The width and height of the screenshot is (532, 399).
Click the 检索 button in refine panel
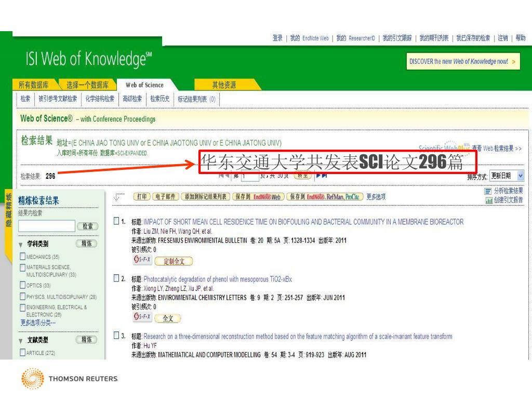click(x=88, y=227)
